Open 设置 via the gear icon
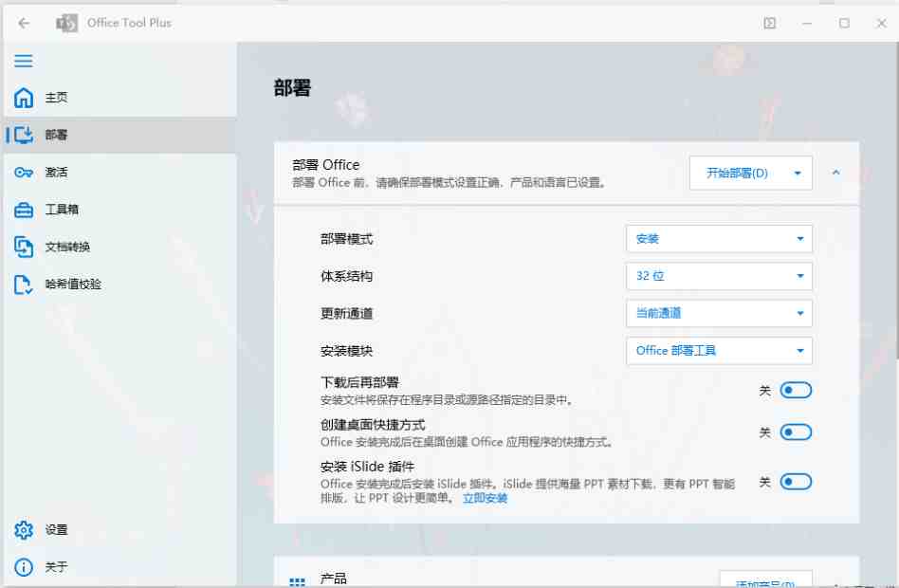Viewport: 899px width, 588px height. [x=23, y=529]
